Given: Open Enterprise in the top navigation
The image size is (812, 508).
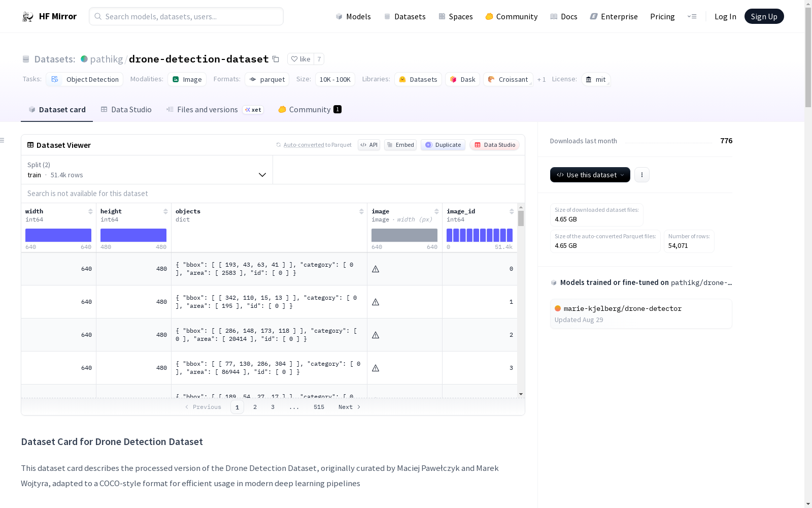Looking at the screenshot, I should (x=614, y=17).
